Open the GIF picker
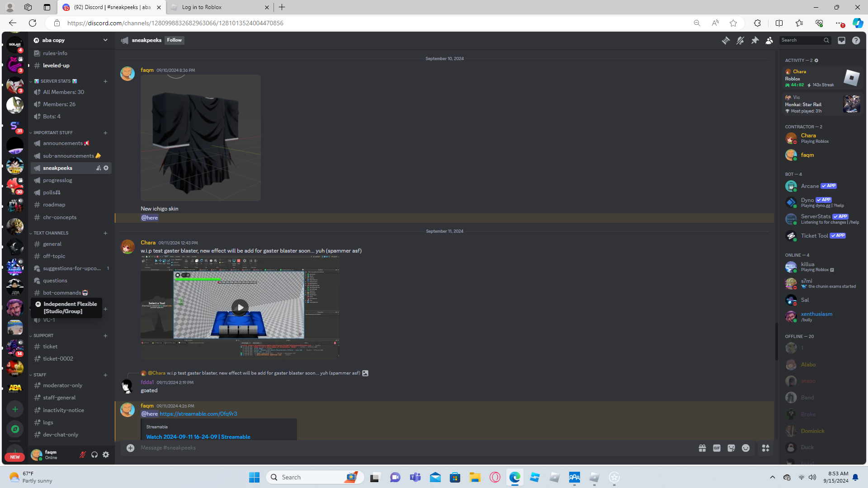This screenshot has height=488, width=868. (717, 448)
